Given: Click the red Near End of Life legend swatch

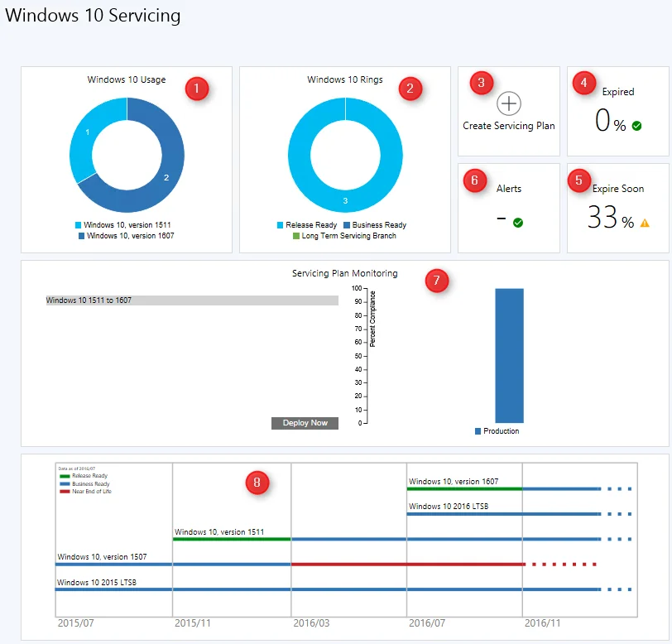Looking at the screenshot, I should (65, 492).
